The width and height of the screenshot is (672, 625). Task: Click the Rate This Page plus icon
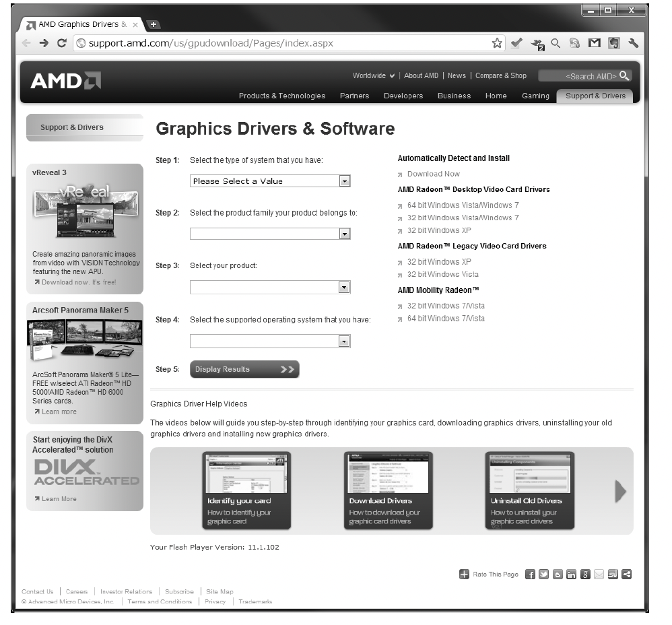click(464, 574)
